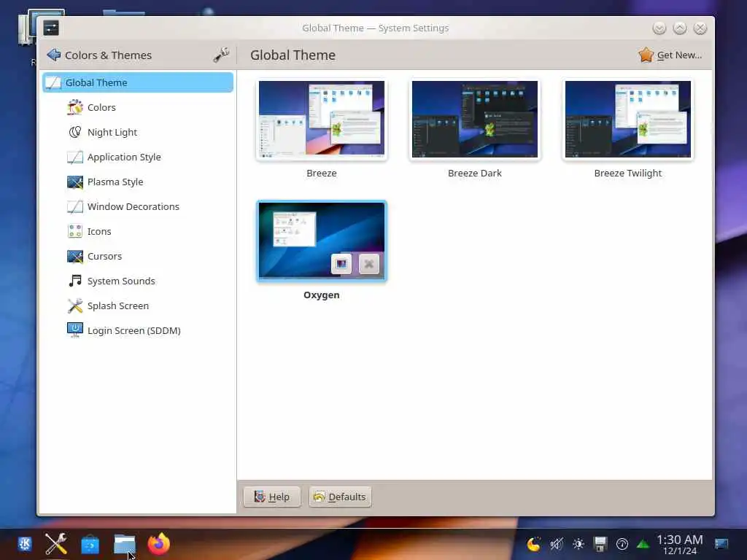Select Global Theme in the sidebar
Image resolution: width=747 pixels, height=560 pixels.
pos(138,82)
